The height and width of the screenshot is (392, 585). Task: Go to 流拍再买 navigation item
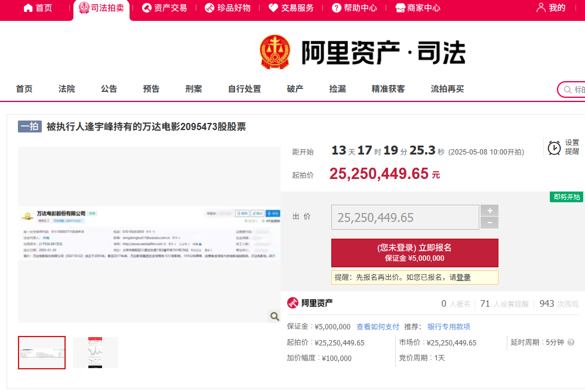click(447, 89)
